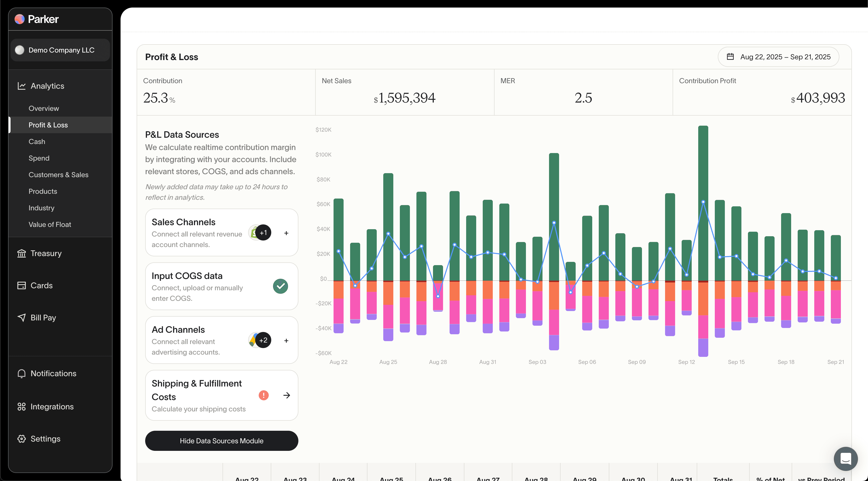The image size is (868, 481).
Task: Open Shipping & Fulfillment Costs arrow
Action: [x=287, y=395]
